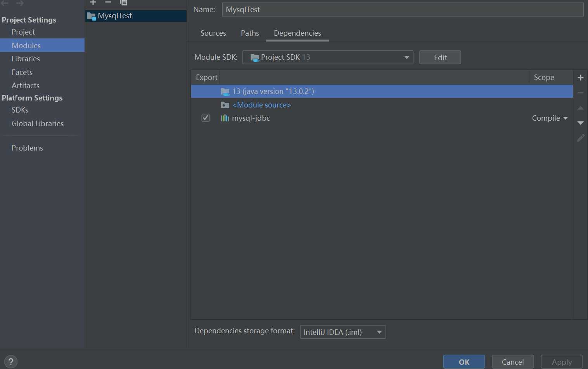Copy module using the copy icon
The height and width of the screenshot is (369, 588).
coord(123,2)
